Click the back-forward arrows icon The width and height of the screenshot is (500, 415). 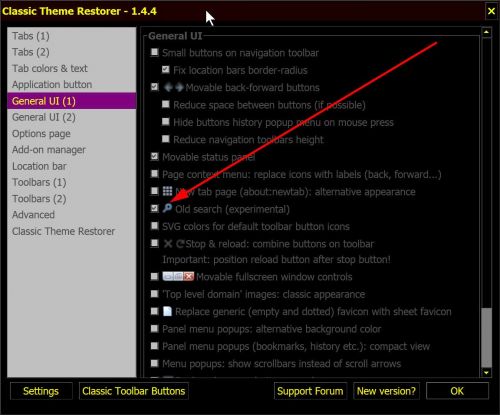click(x=174, y=87)
